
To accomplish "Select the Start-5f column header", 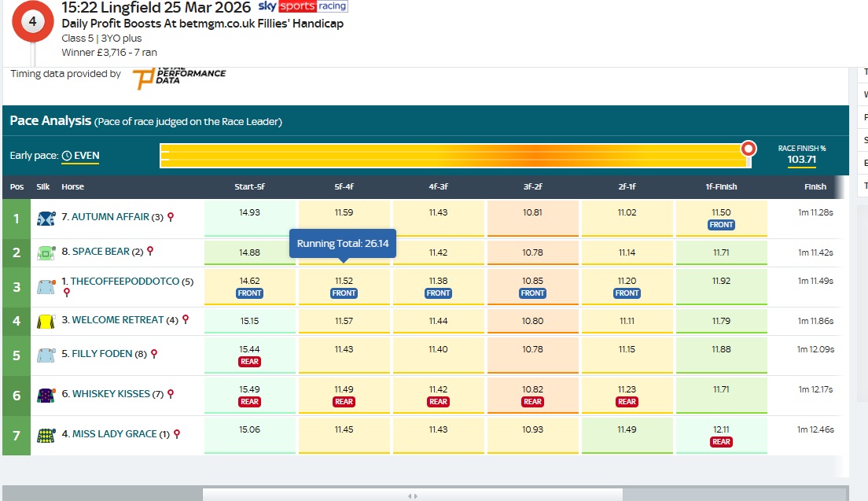I will (x=251, y=187).
